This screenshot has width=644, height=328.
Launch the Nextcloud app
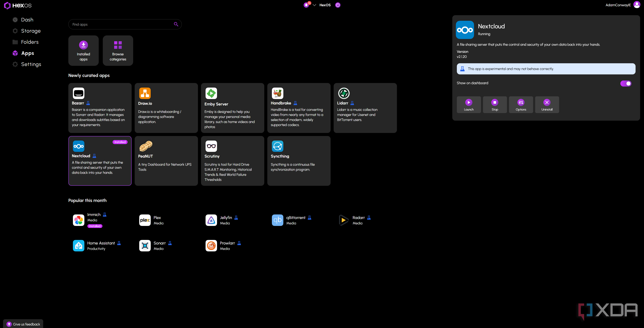pos(468,105)
